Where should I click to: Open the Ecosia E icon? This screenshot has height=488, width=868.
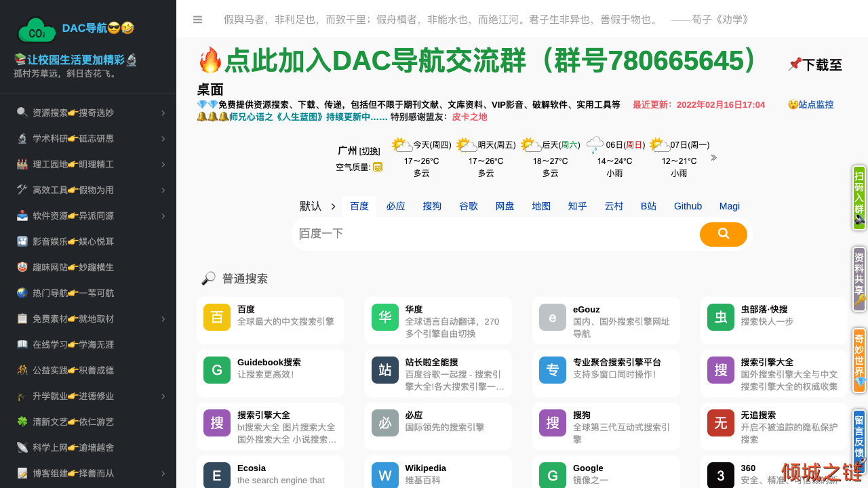point(217,475)
